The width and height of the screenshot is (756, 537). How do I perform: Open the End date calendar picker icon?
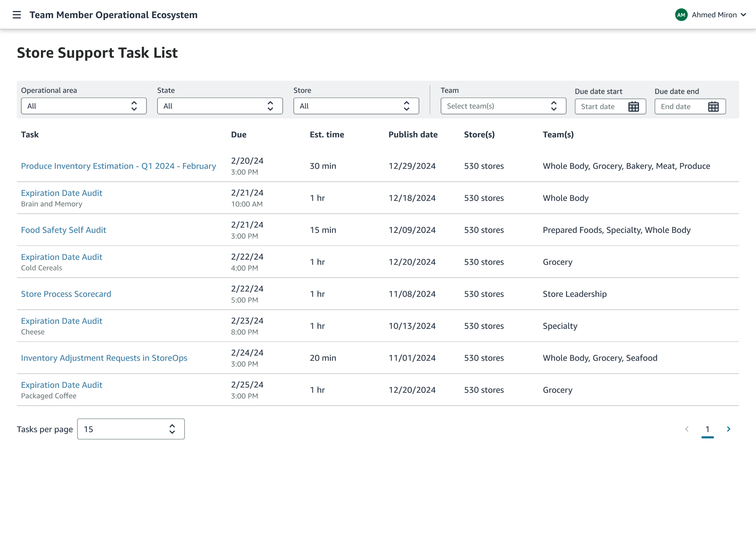(713, 107)
